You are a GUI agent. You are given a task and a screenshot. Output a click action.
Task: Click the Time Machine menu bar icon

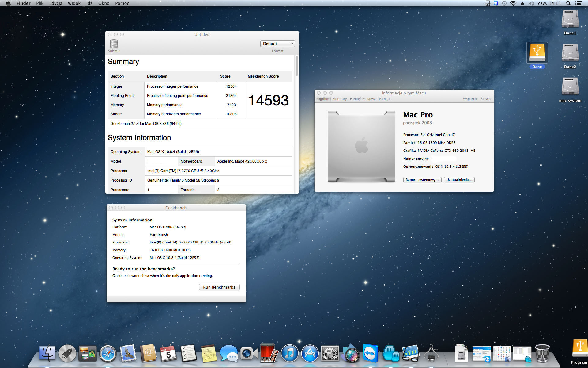tap(504, 3)
